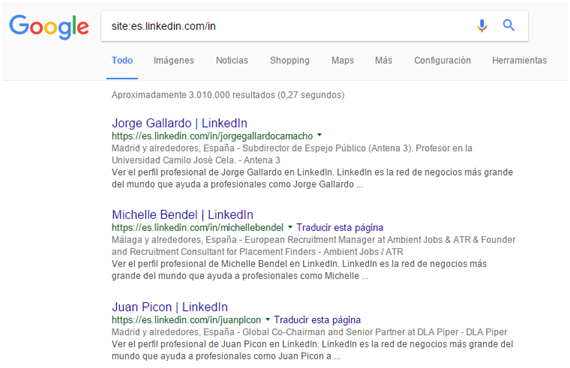Expand the Más menu
The height and width of the screenshot is (368, 570).
click(x=384, y=60)
